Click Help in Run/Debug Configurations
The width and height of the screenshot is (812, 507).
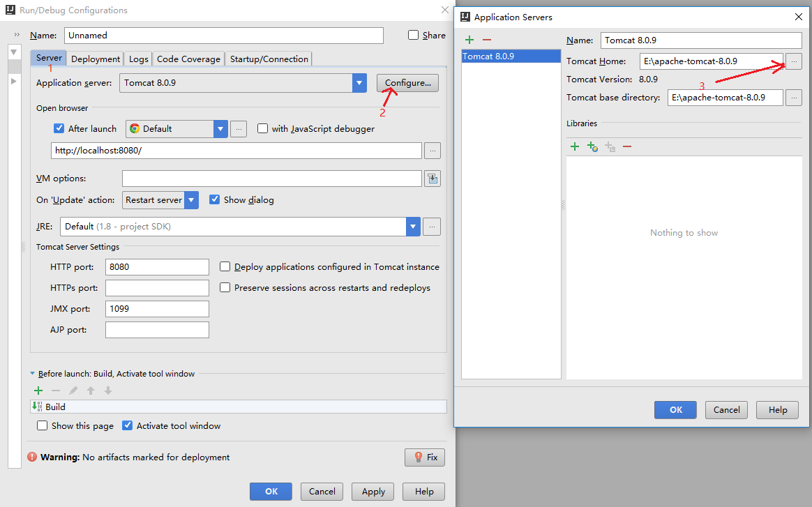click(x=423, y=492)
